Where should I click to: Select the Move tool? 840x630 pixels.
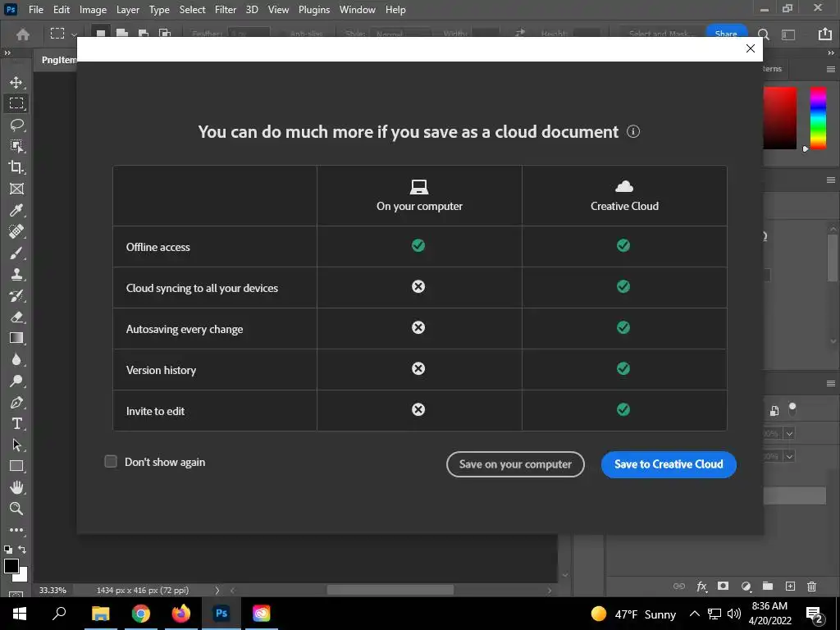(16, 82)
